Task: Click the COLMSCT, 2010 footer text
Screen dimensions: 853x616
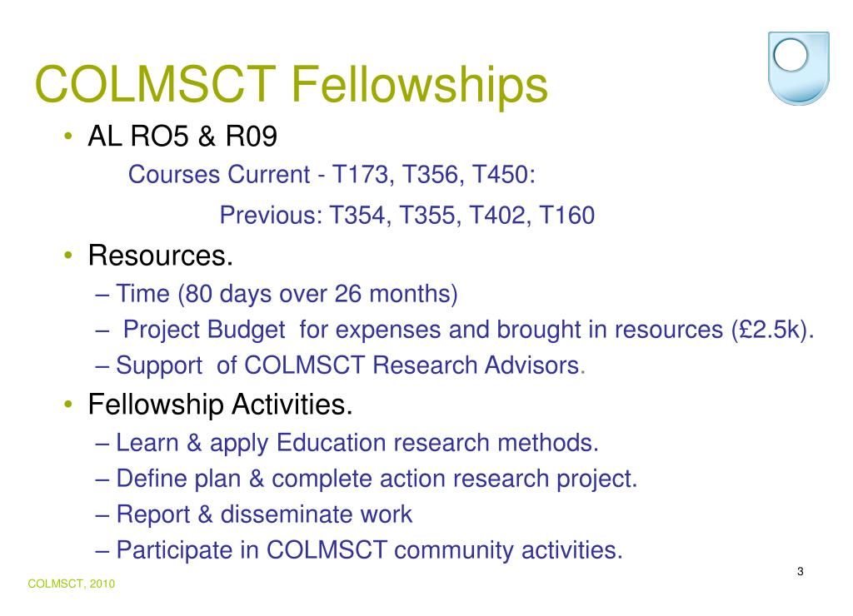Action: [72, 584]
